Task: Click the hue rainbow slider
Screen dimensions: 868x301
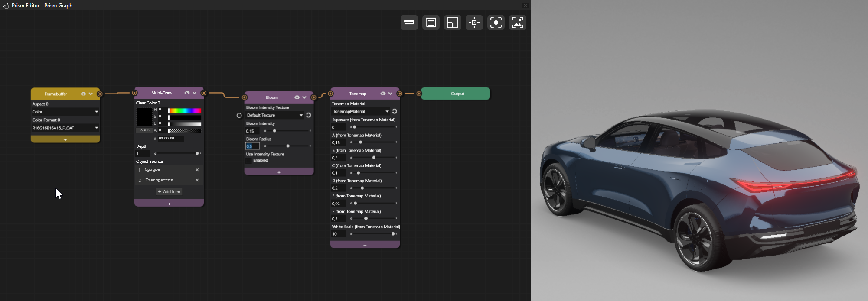Action: pyautogui.click(x=185, y=110)
